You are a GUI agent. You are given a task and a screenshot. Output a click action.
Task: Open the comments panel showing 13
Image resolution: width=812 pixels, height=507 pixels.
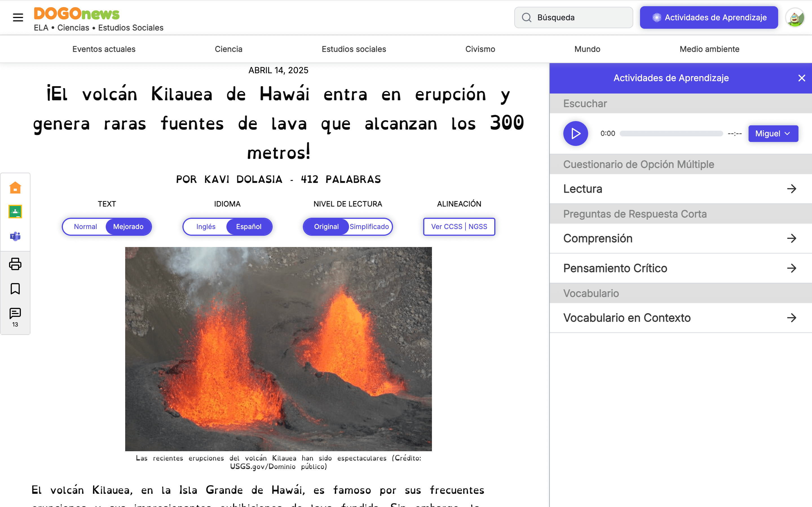15,313
